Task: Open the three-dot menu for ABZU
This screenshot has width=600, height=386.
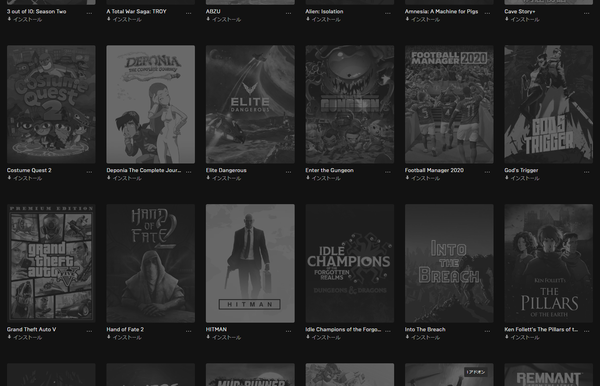Action: [288, 13]
